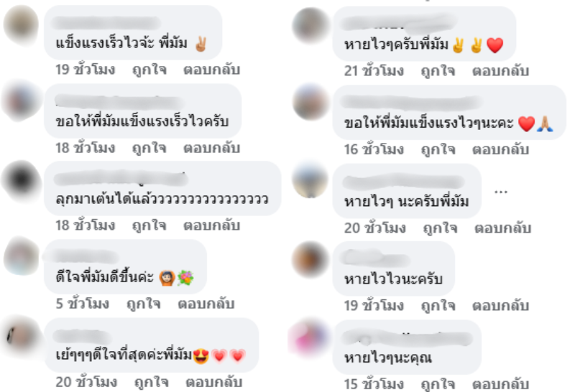This screenshot has height=392, width=575.
Task: Open the 15 ชั่วโมง timestamp link
Action: coord(374,384)
